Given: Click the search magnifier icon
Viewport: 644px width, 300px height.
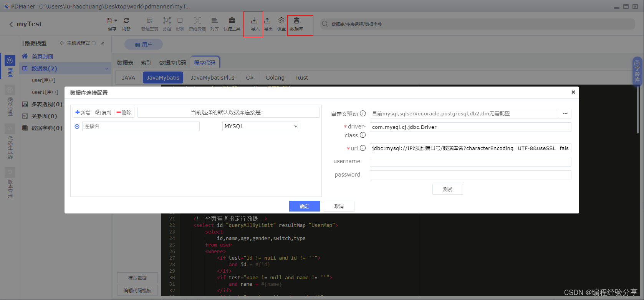Looking at the screenshot, I should click(x=325, y=24).
